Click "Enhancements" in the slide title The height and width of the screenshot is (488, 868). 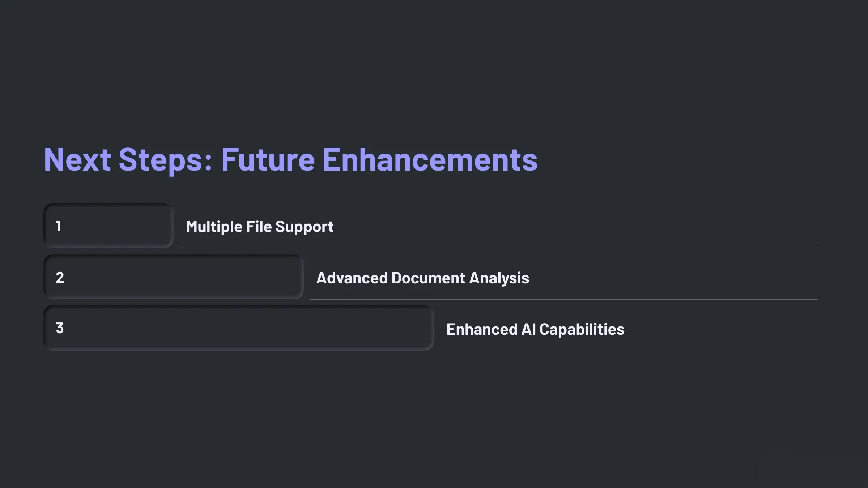coord(430,159)
